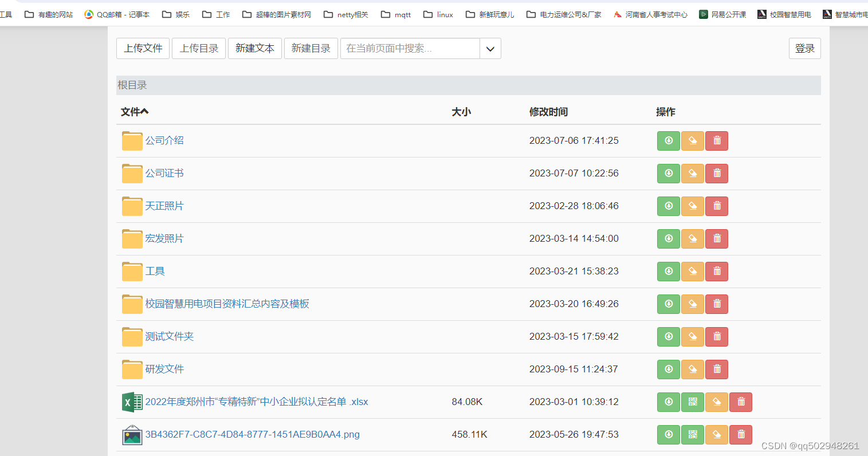Download the 天正照片 folder

click(x=668, y=206)
